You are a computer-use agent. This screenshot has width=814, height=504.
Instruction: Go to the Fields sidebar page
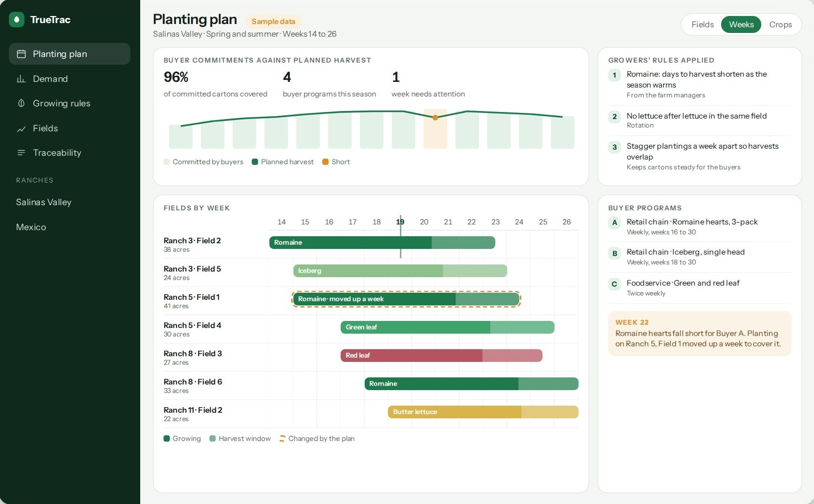pyautogui.click(x=70, y=128)
